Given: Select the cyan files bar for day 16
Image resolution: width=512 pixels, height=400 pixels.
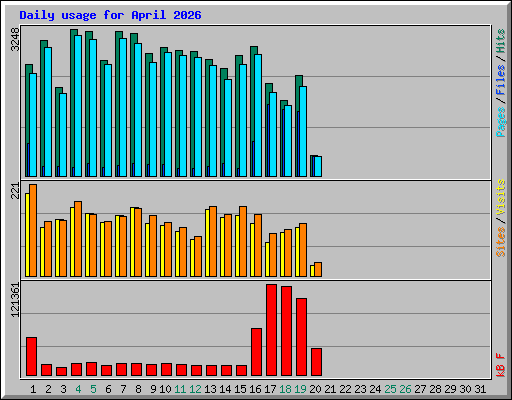Looking at the screenshot, I should click(258, 115).
